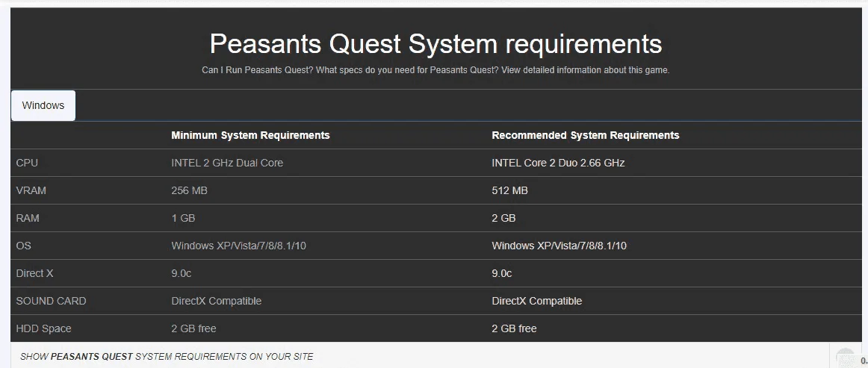Click the Direct X row label
The height and width of the screenshot is (368, 868).
pos(34,273)
